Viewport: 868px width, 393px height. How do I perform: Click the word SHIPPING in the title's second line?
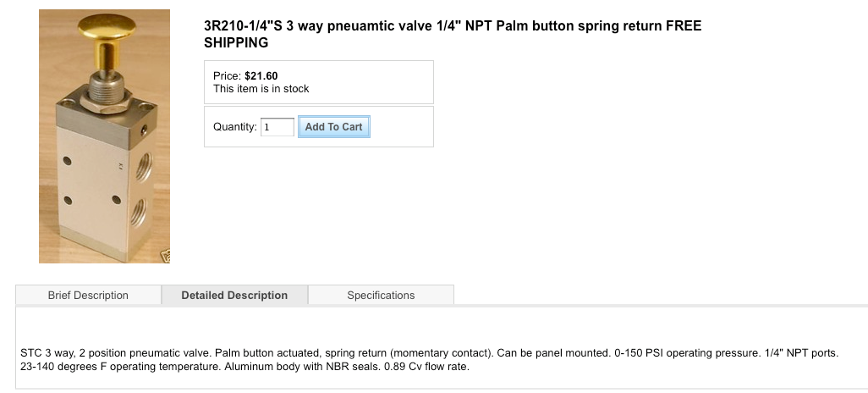point(236,43)
